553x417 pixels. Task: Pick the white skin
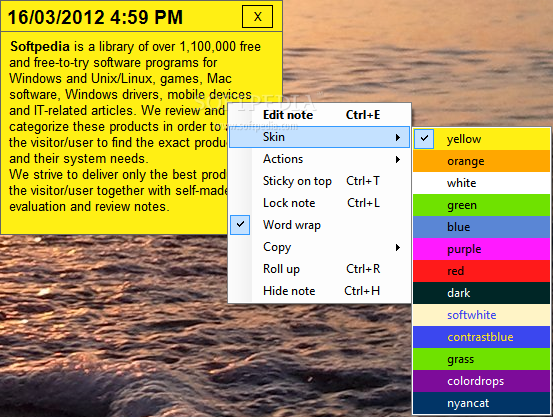tap(481, 183)
